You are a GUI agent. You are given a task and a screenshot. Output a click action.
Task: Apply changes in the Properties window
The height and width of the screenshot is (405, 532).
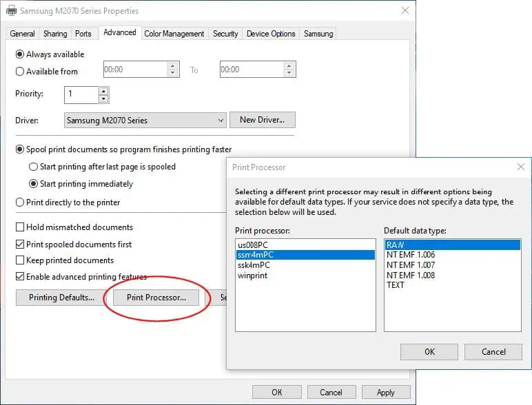pyautogui.click(x=386, y=393)
